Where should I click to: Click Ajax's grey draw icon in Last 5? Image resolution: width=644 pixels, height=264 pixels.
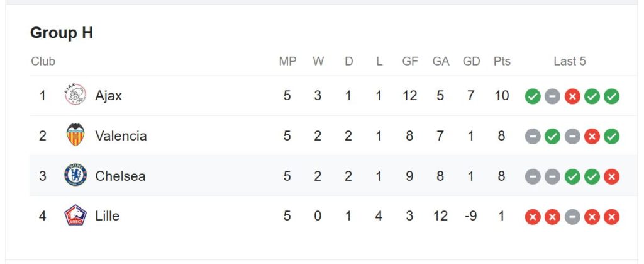point(552,96)
